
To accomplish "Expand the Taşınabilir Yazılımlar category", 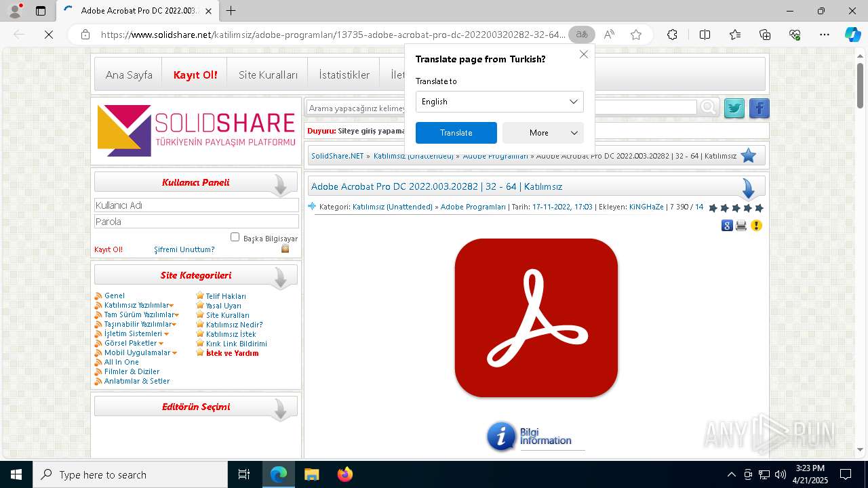I will click(x=174, y=325).
